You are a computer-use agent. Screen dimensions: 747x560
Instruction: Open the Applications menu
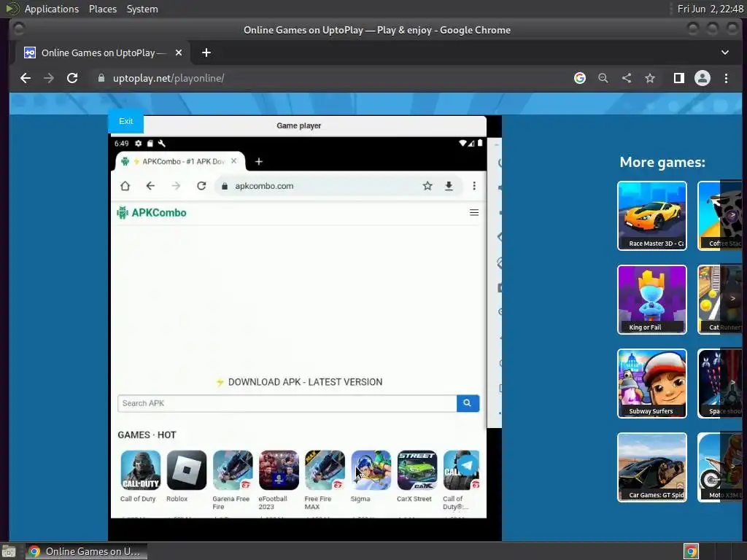pos(52,9)
